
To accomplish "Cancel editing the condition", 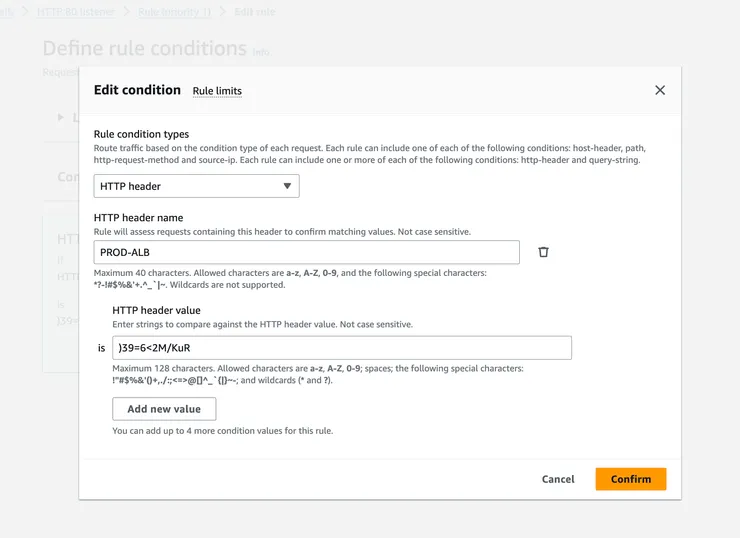I will [x=558, y=479].
